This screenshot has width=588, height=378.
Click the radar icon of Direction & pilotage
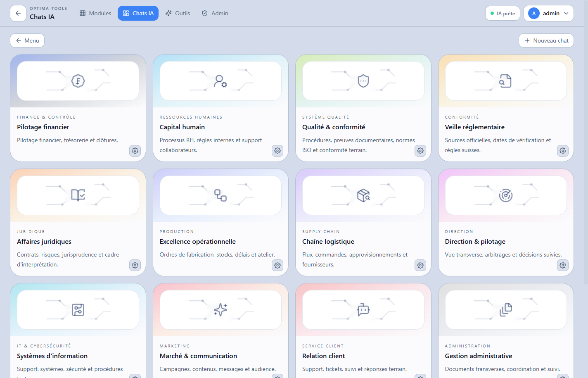pos(506,195)
